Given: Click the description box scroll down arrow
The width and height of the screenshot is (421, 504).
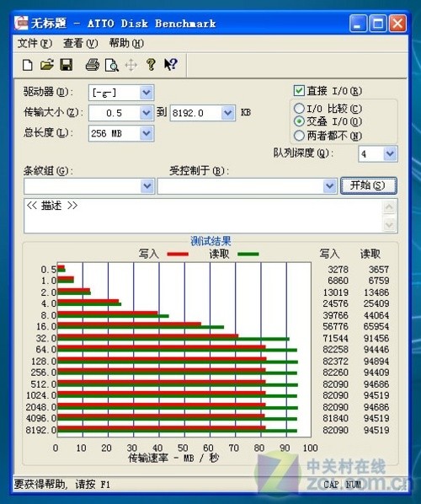Looking at the screenshot, I should [389, 224].
